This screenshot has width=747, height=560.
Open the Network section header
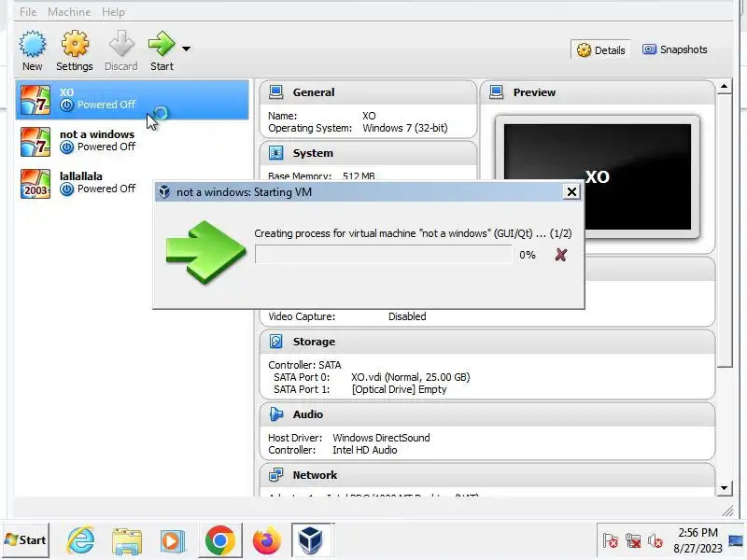[486, 475]
